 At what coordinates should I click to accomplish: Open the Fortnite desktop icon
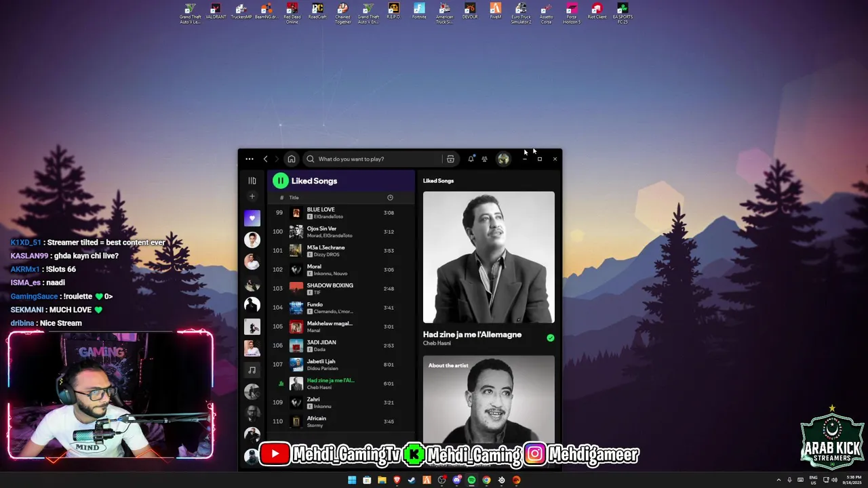point(419,12)
